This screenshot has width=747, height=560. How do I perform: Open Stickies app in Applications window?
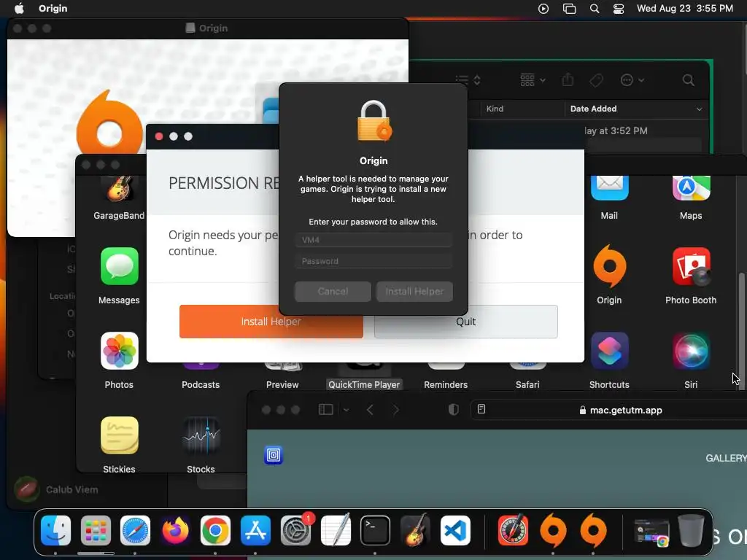[x=119, y=435]
